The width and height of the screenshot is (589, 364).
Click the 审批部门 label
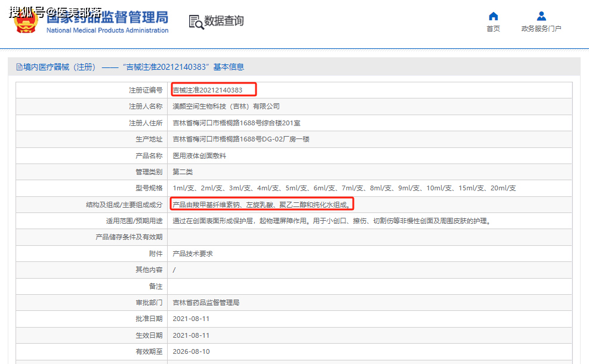point(149,303)
